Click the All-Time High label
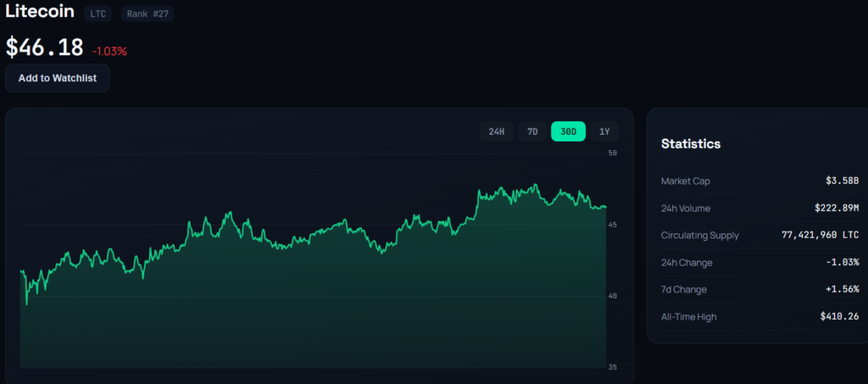Viewport: 868px width, 384px height. click(688, 317)
